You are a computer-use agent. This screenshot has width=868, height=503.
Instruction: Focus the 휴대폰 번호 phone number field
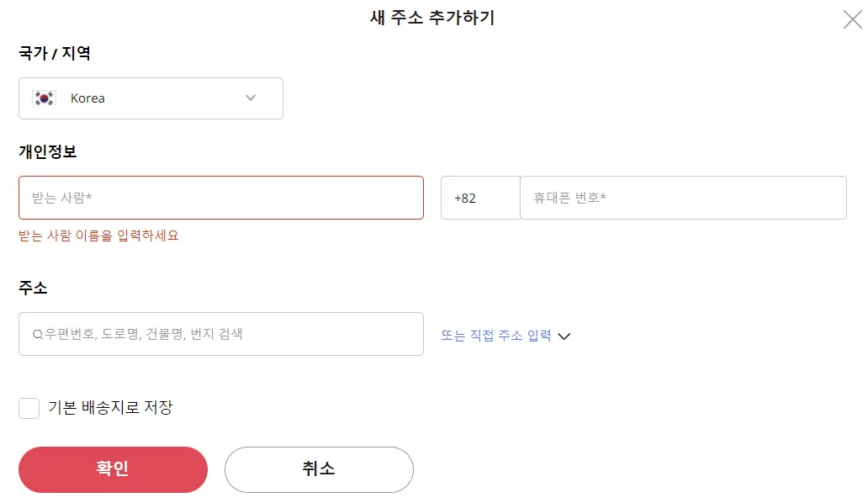click(684, 197)
